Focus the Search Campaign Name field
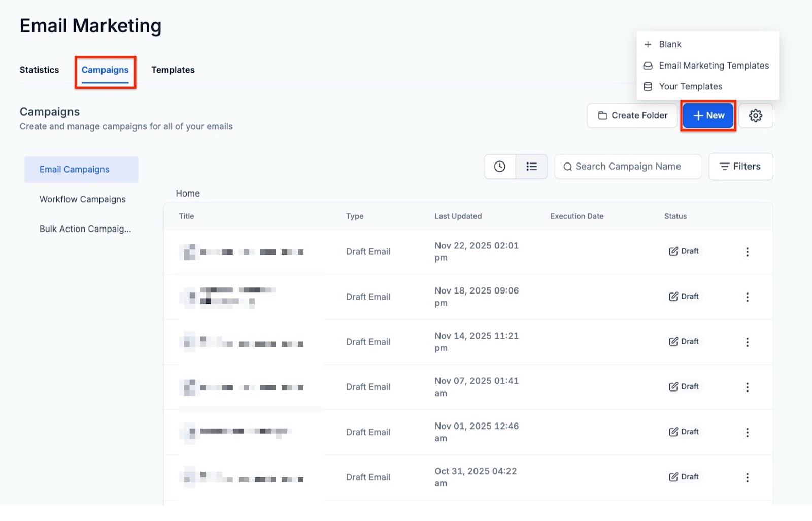 (x=628, y=167)
